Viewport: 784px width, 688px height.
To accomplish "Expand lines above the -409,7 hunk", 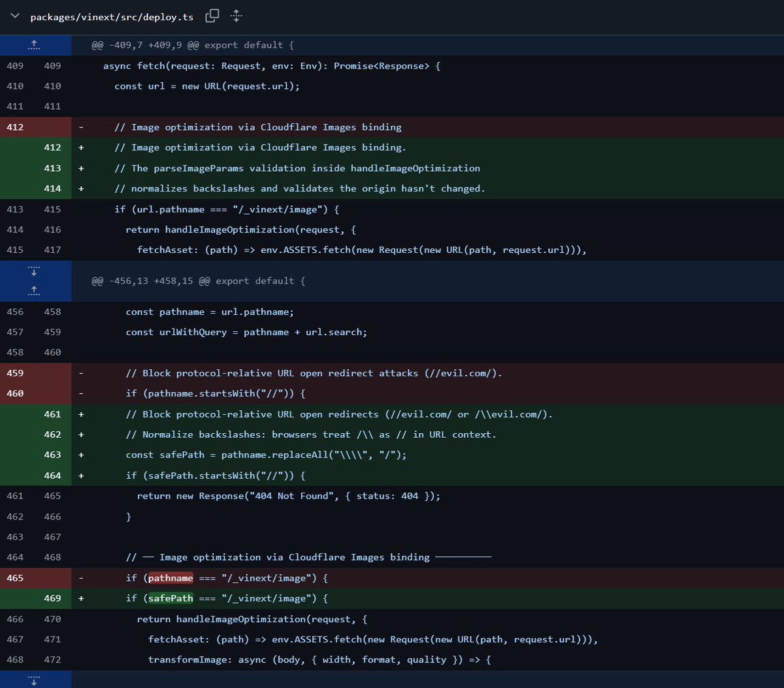I will coord(35,45).
